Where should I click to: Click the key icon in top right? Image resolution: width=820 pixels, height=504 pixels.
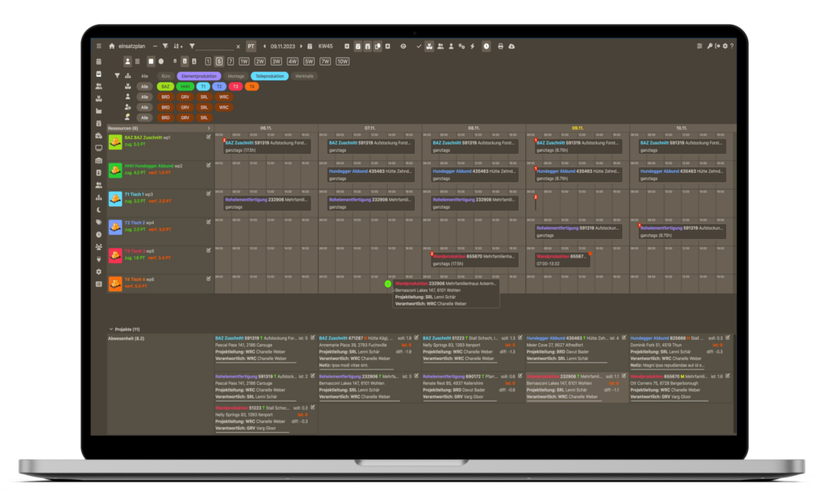709,46
